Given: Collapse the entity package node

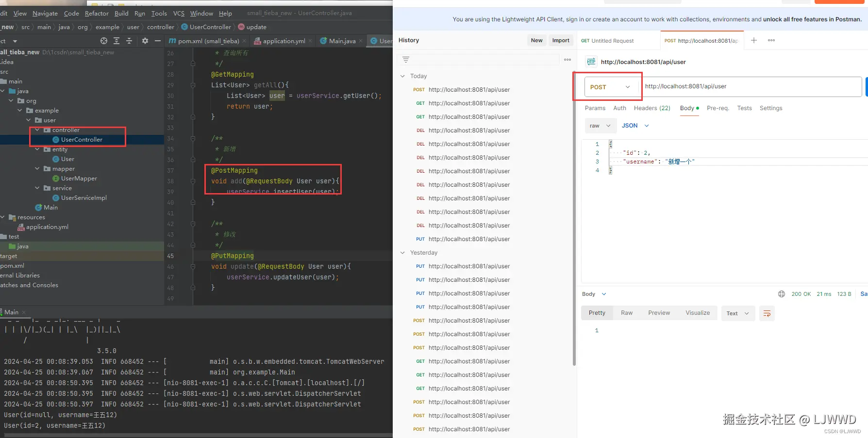Looking at the screenshot, I should pyautogui.click(x=37, y=149).
